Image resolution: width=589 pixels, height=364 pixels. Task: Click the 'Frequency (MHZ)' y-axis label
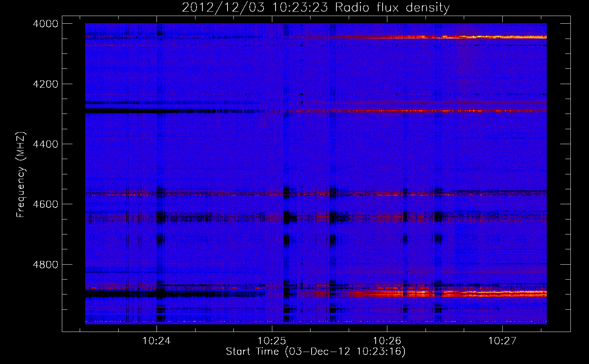click(x=21, y=175)
